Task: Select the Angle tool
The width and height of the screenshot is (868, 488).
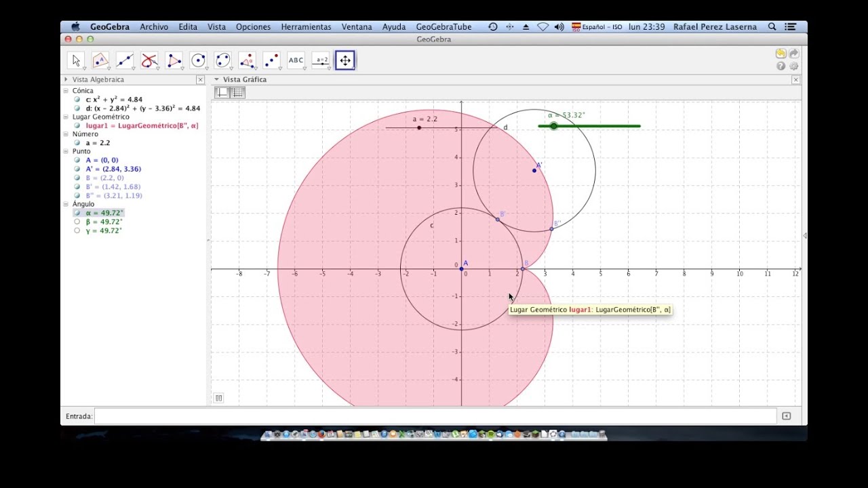Action: click(247, 60)
